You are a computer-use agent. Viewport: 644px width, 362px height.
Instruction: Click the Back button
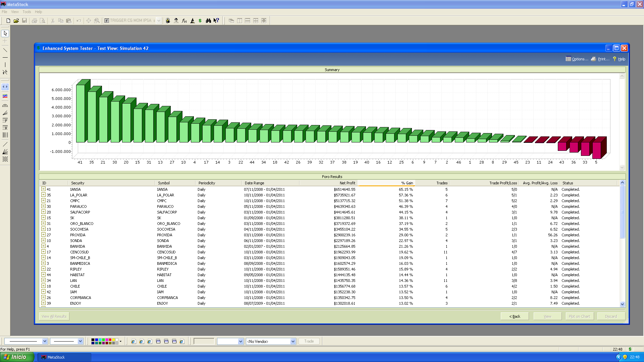[x=515, y=316]
